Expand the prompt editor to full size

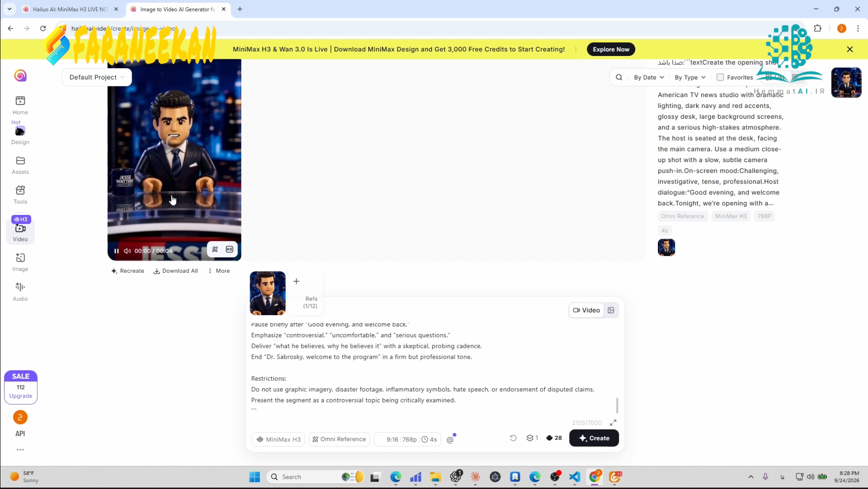tap(613, 423)
